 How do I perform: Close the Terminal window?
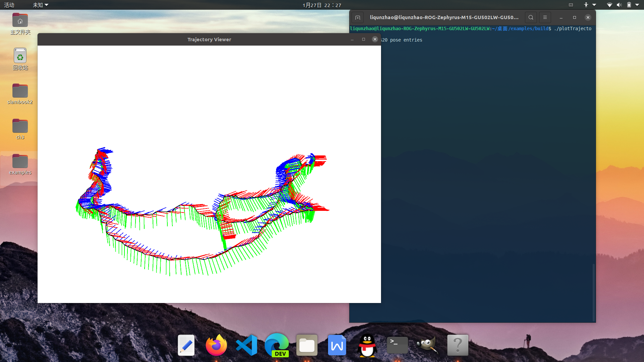coord(588,17)
